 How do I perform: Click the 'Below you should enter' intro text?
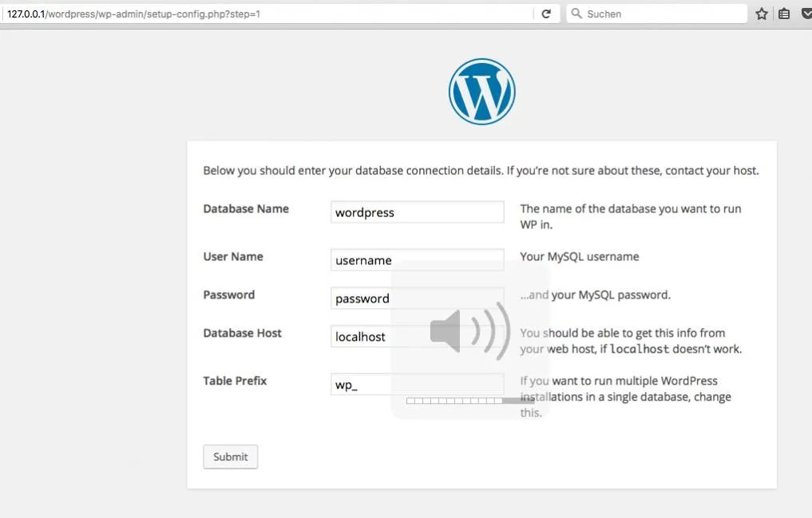(x=481, y=171)
